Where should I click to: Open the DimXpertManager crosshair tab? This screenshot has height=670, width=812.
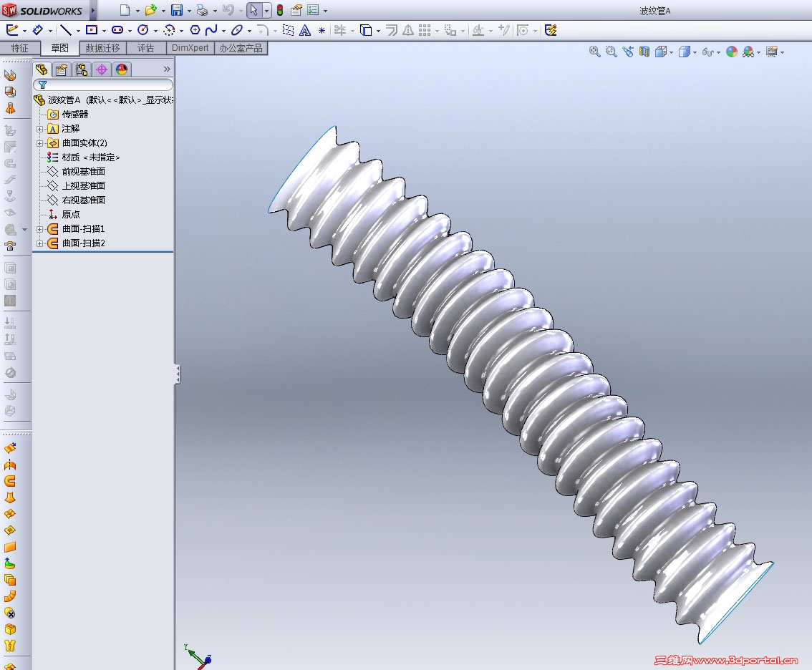pyautogui.click(x=102, y=69)
